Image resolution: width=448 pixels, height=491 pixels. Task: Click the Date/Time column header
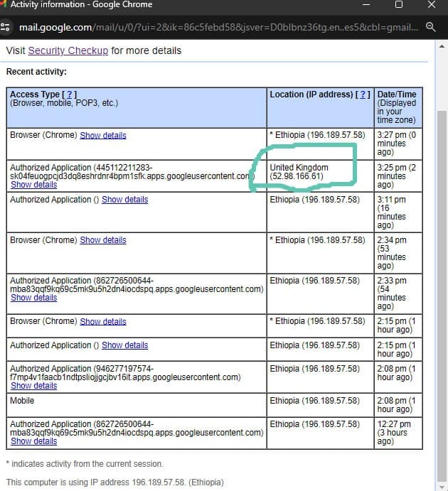[x=398, y=107]
